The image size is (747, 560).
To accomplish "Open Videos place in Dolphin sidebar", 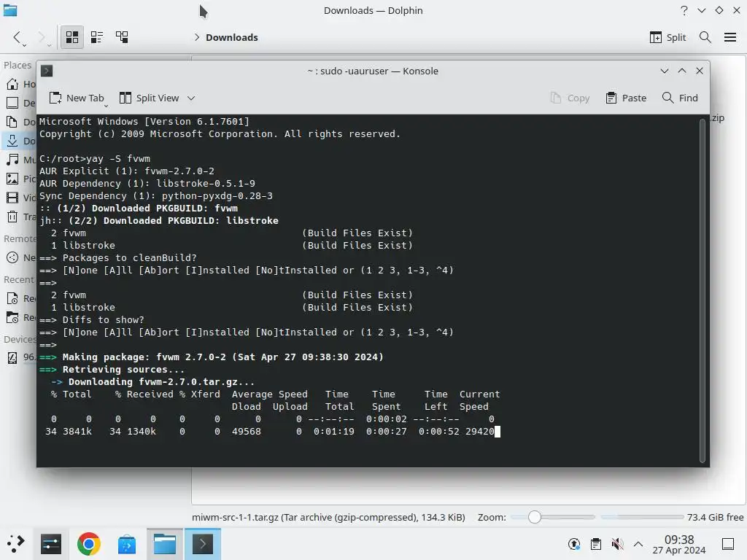I will click(21, 198).
